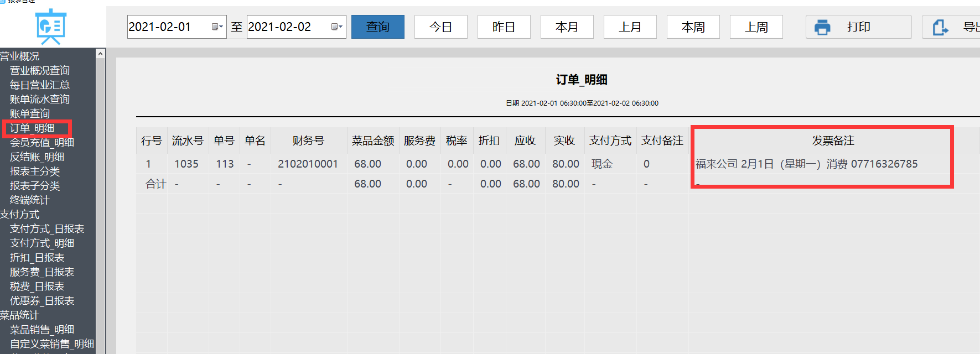
Task: Click the 打印 print button label
Action: coord(859,27)
